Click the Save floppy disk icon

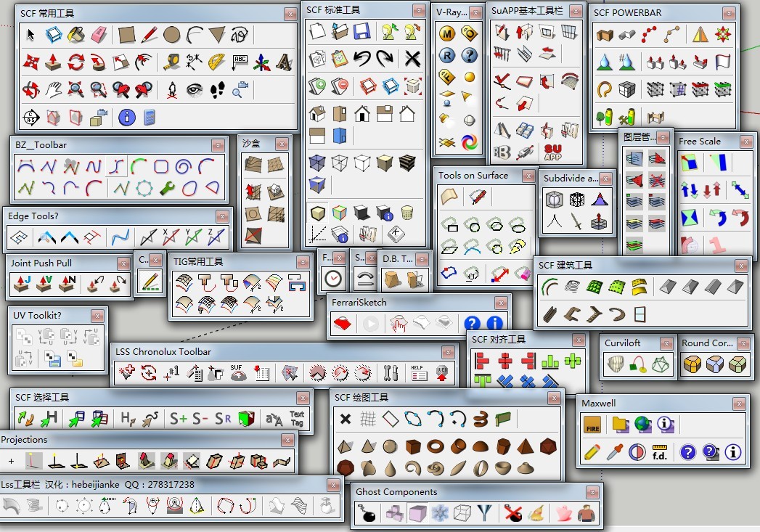click(x=362, y=31)
